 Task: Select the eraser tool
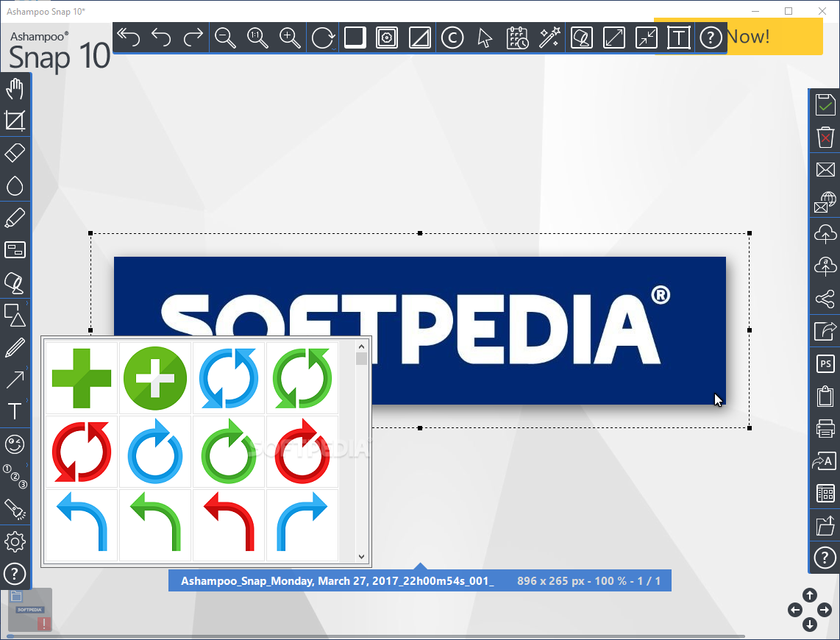(15, 152)
